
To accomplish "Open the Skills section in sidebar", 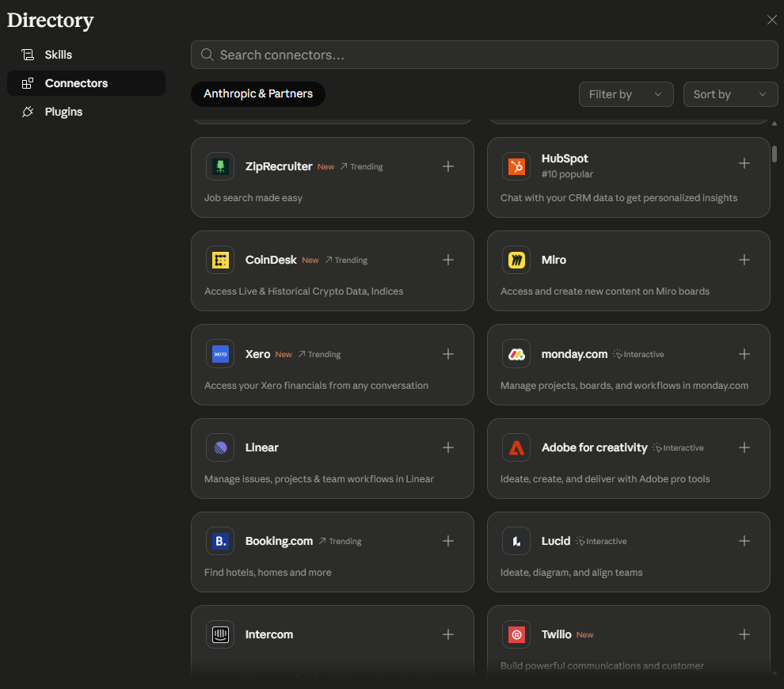I will [86, 55].
